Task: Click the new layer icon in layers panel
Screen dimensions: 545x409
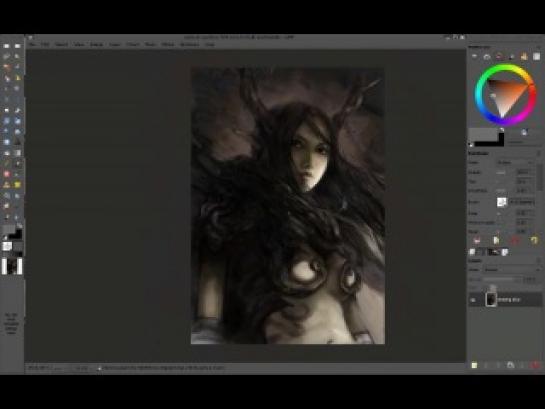Action: click(x=474, y=365)
